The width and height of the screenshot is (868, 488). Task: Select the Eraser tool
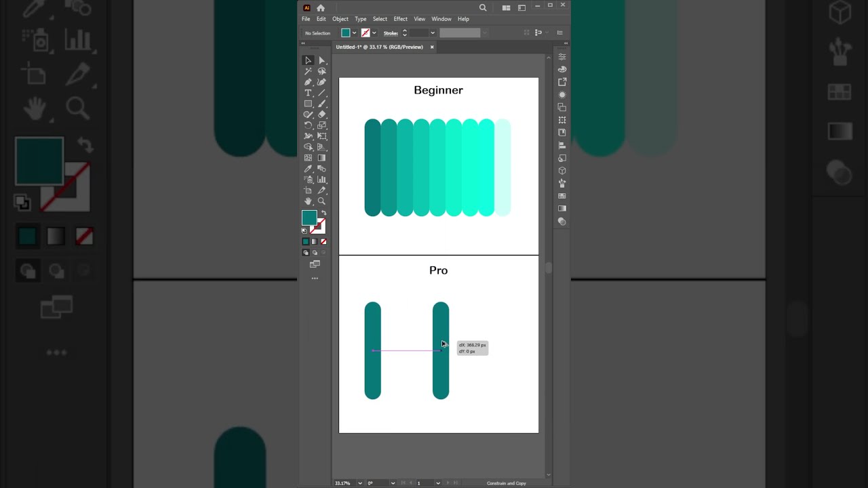321,115
